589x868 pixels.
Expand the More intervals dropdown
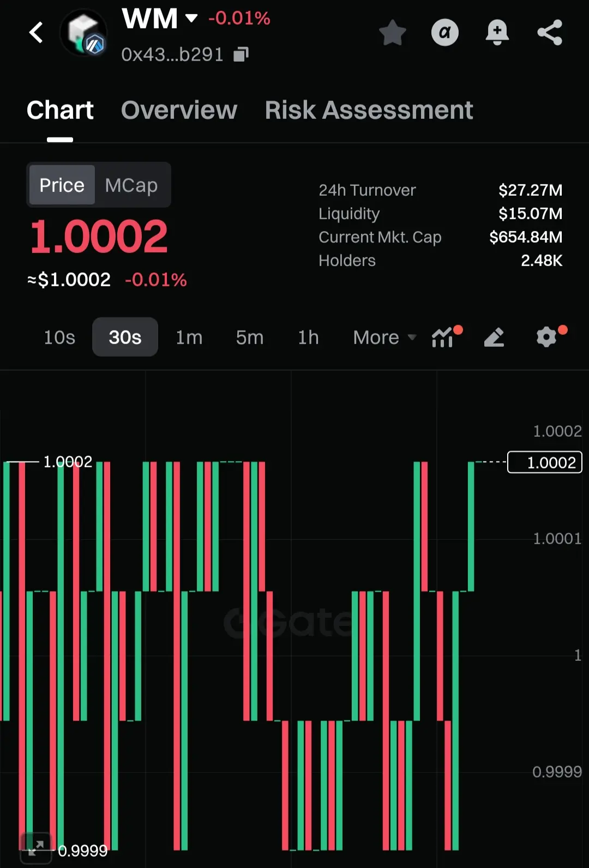pos(384,337)
